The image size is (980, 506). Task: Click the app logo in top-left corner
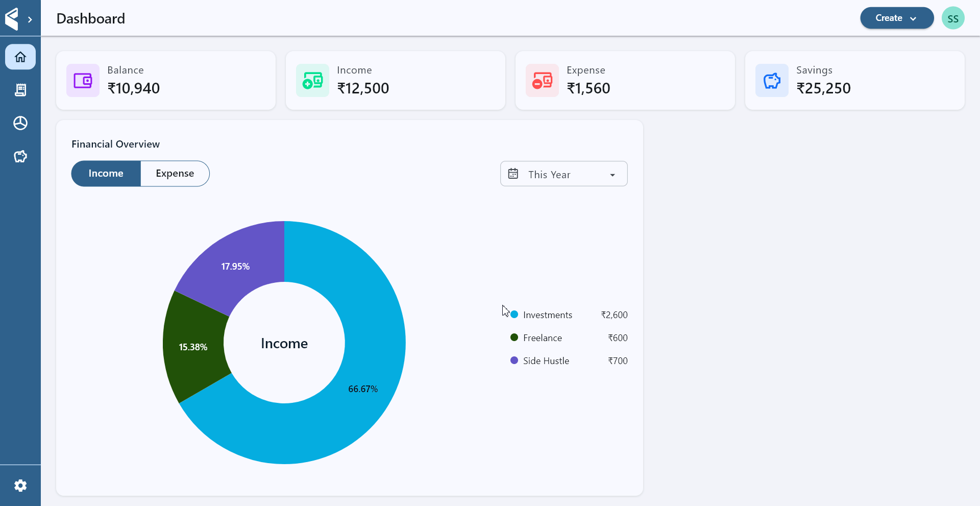click(x=12, y=19)
